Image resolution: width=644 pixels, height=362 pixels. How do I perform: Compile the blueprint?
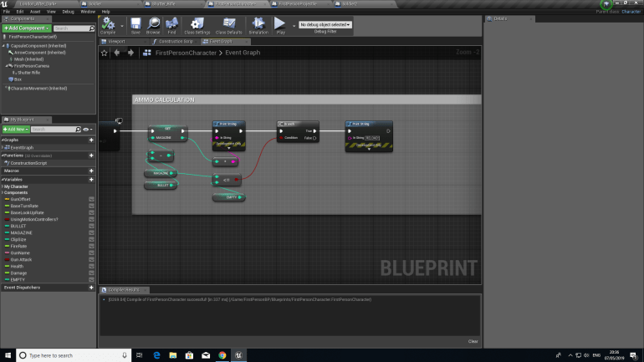[108, 25]
